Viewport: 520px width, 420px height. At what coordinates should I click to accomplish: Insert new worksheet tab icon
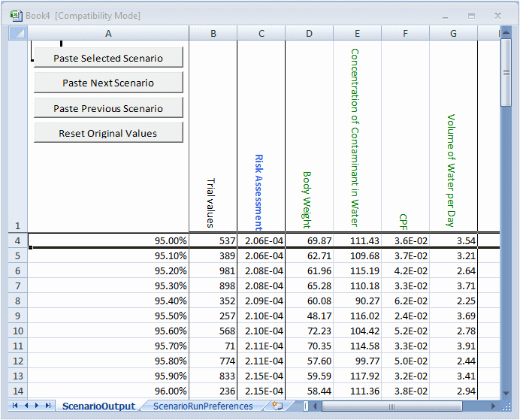pyautogui.click(x=277, y=406)
